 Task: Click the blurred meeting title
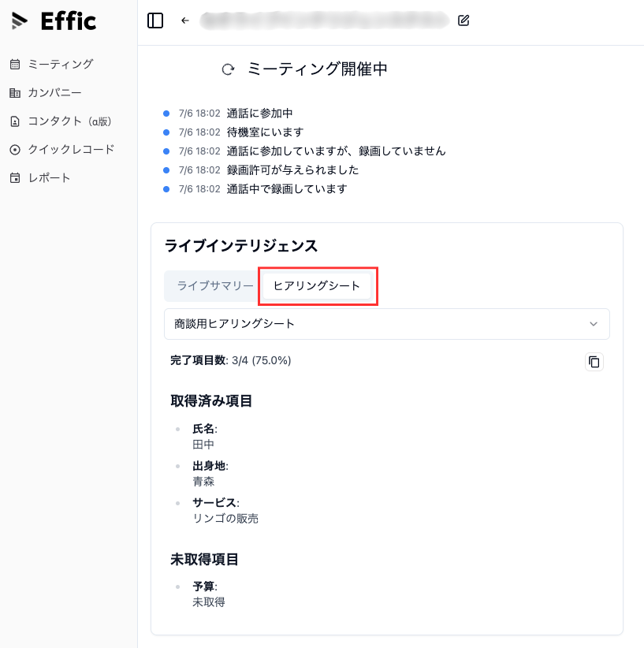click(x=325, y=20)
